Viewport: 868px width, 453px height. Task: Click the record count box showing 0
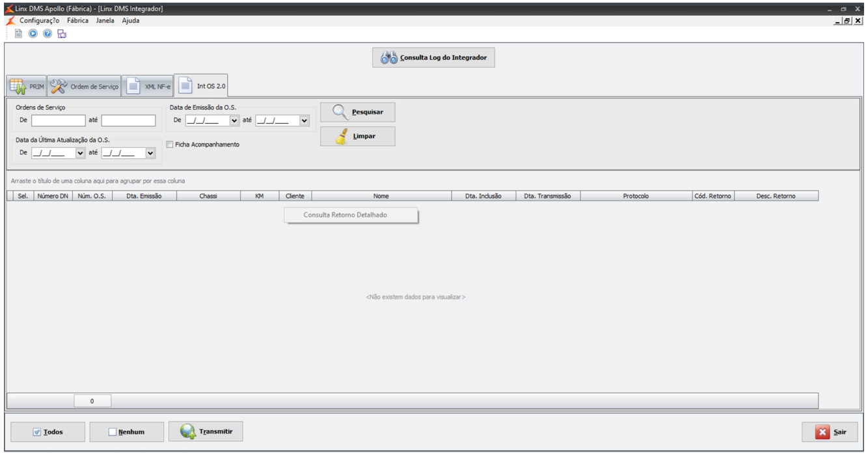[x=92, y=401]
